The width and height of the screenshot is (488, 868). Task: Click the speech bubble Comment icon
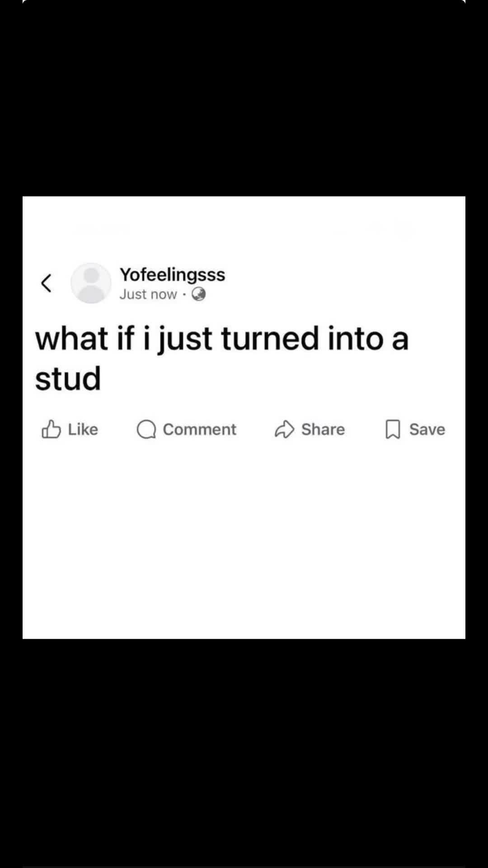146,429
